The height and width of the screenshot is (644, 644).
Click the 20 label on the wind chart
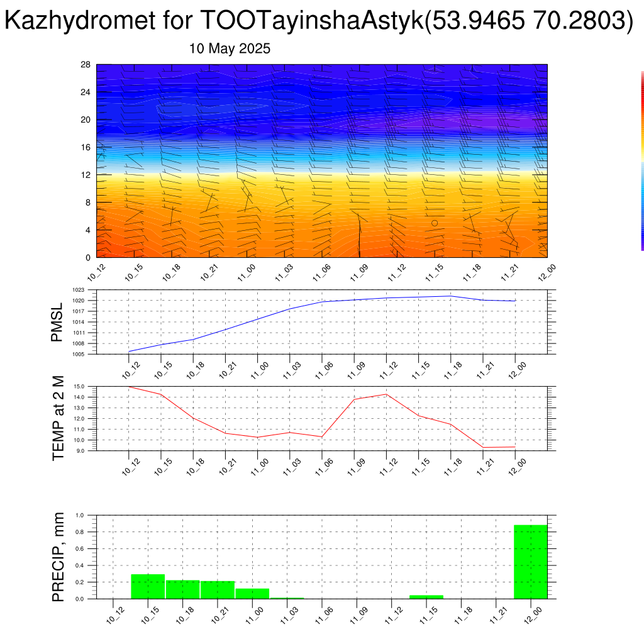pos(86,119)
